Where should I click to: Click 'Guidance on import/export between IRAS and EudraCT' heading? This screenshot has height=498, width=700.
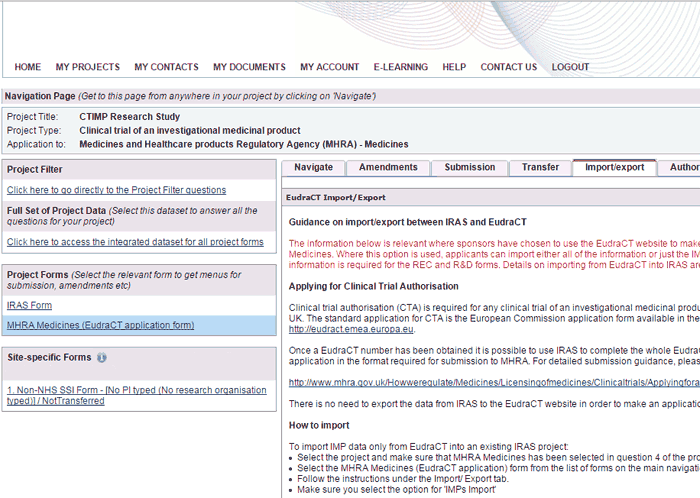(x=408, y=222)
